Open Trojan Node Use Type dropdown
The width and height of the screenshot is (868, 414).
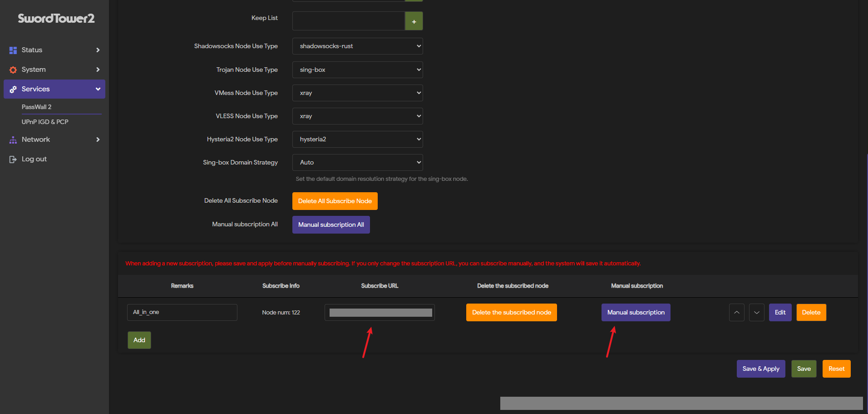[x=358, y=70]
